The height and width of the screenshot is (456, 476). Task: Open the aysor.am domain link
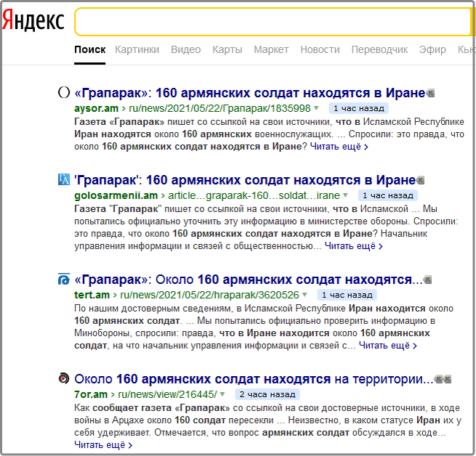pyautogui.click(x=96, y=108)
